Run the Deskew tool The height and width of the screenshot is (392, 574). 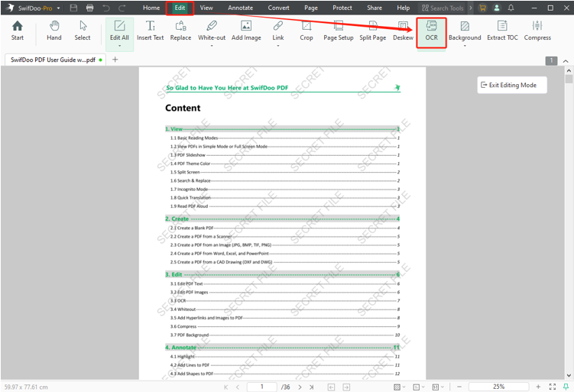[403, 31]
